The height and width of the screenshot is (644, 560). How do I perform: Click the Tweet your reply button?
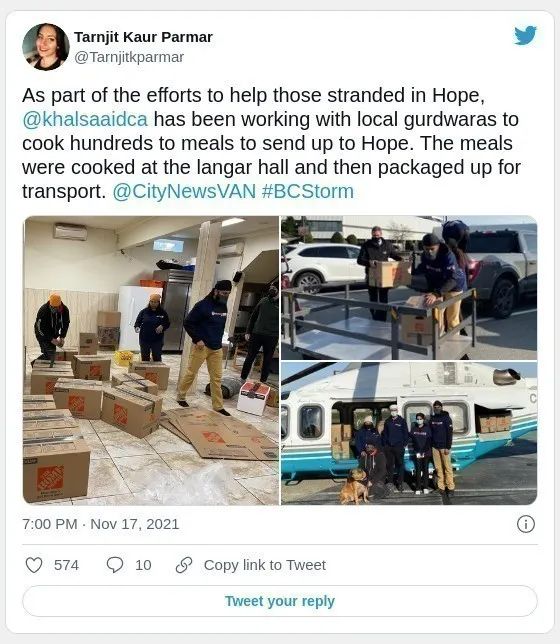tap(280, 601)
